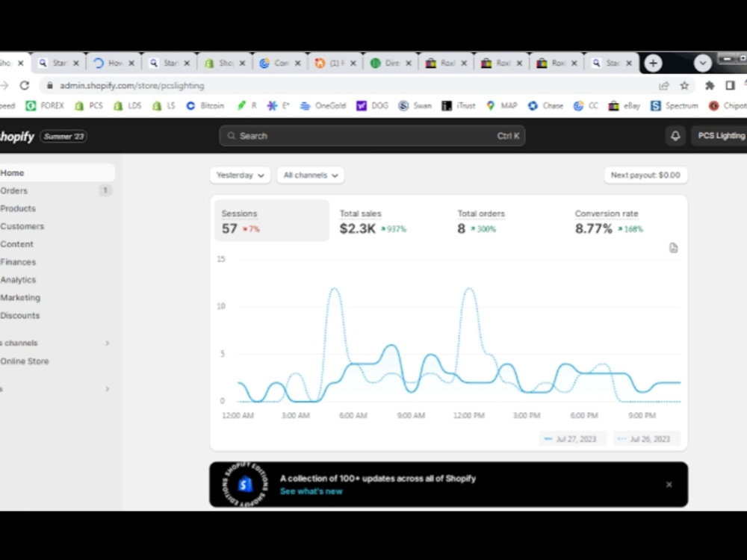Viewport: 747px width, 560px height.
Task: Open the iTrust bookmark
Action: pyautogui.click(x=459, y=106)
